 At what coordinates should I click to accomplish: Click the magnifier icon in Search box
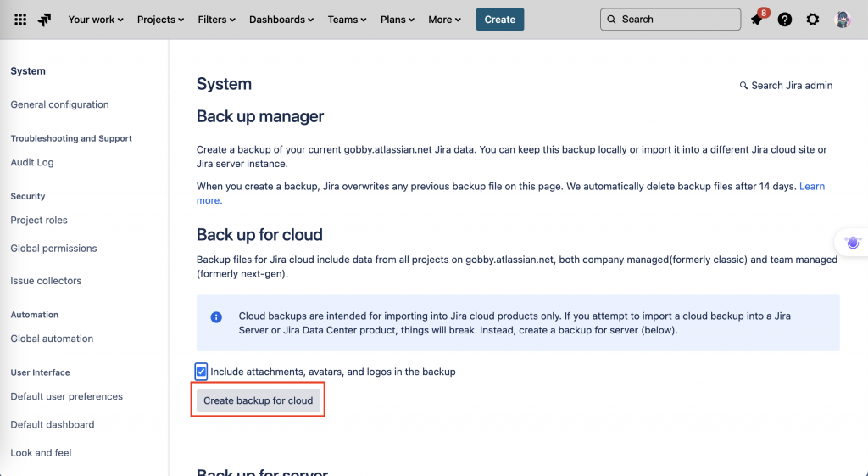611,20
